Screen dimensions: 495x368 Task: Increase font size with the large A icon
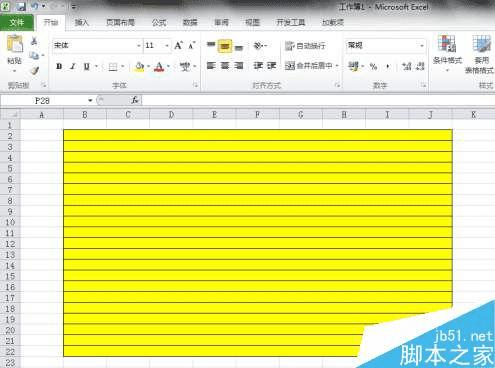178,45
